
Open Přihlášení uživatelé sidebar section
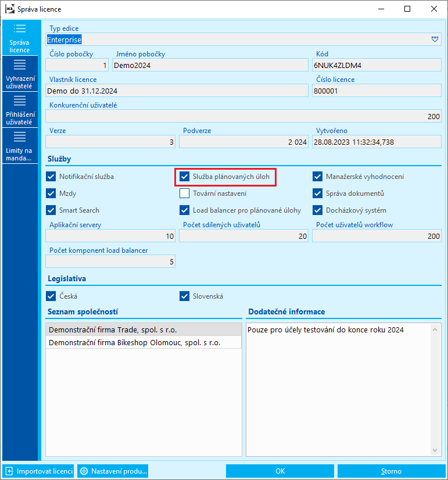[x=20, y=110]
